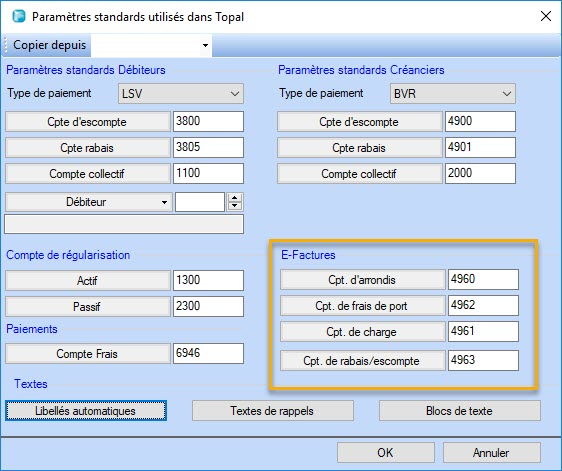
Task: Edit the 1300 Actif account field
Action: point(208,280)
